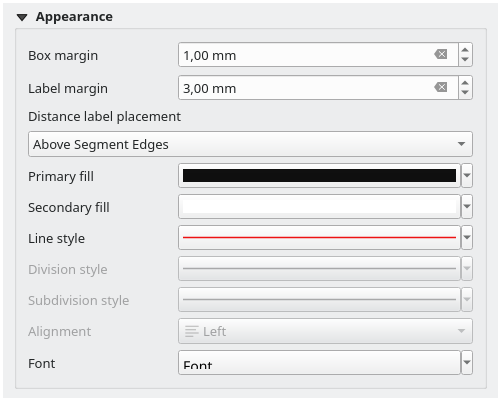Click the Line style label
501x405 pixels.
(x=56, y=239)
